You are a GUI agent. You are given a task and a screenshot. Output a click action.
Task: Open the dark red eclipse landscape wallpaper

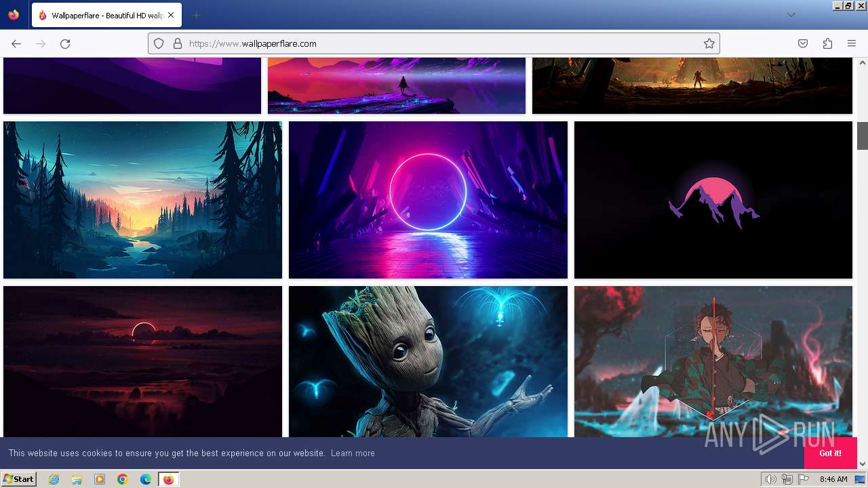[x=142, y=362]
